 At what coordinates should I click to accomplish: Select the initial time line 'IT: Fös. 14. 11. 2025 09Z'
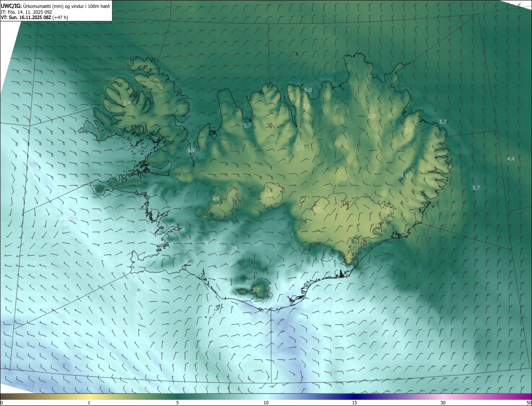tap(27, 12)
